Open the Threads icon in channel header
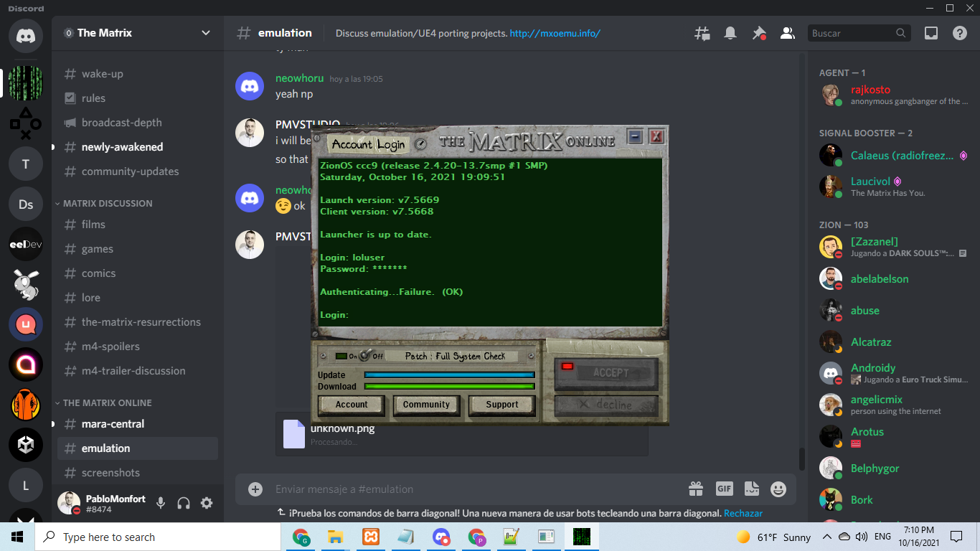Viewport: 980px width, 551px height. [x=702, y=33]
